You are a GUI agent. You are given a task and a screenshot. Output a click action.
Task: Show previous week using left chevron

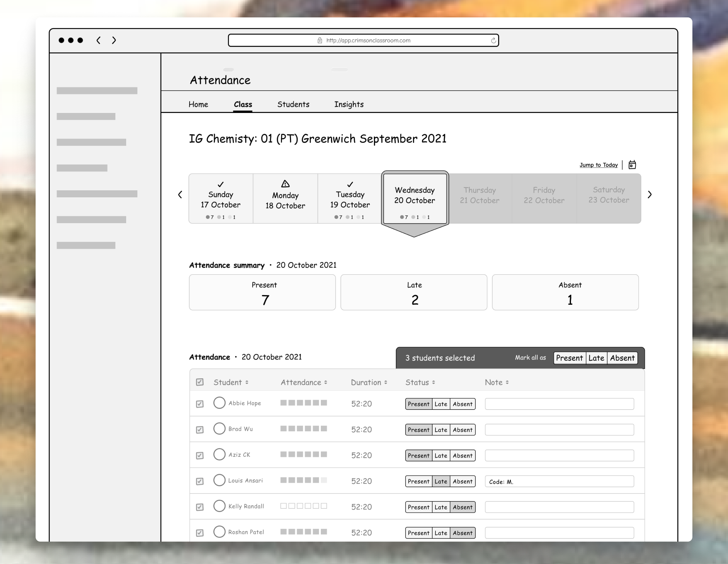pyautogui.click(x=180, y=195)
